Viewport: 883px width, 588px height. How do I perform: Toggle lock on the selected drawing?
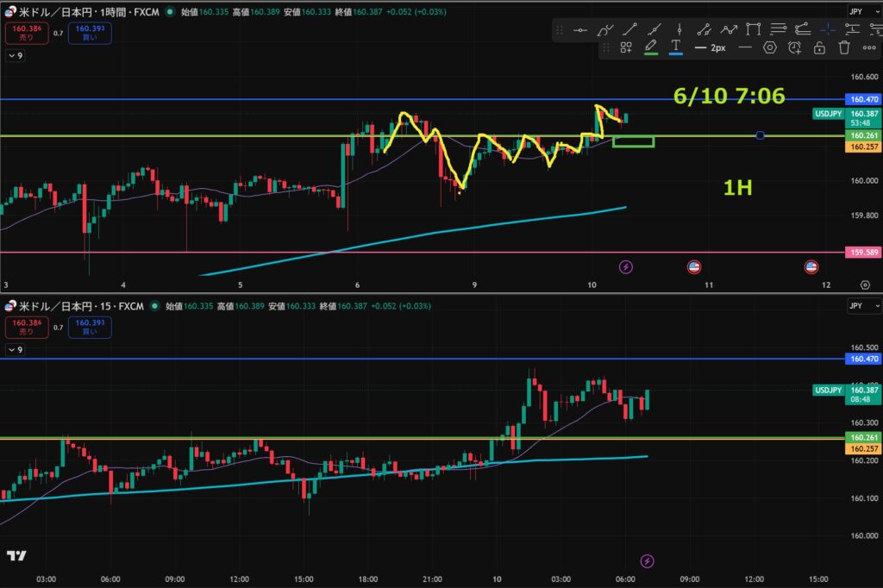(x=819, y=48)
